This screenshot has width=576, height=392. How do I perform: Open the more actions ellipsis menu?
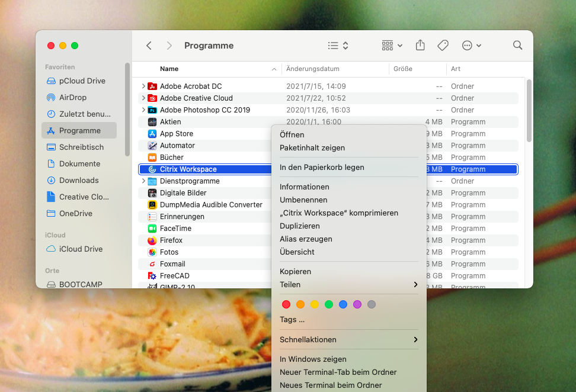(x=471, y=46)
